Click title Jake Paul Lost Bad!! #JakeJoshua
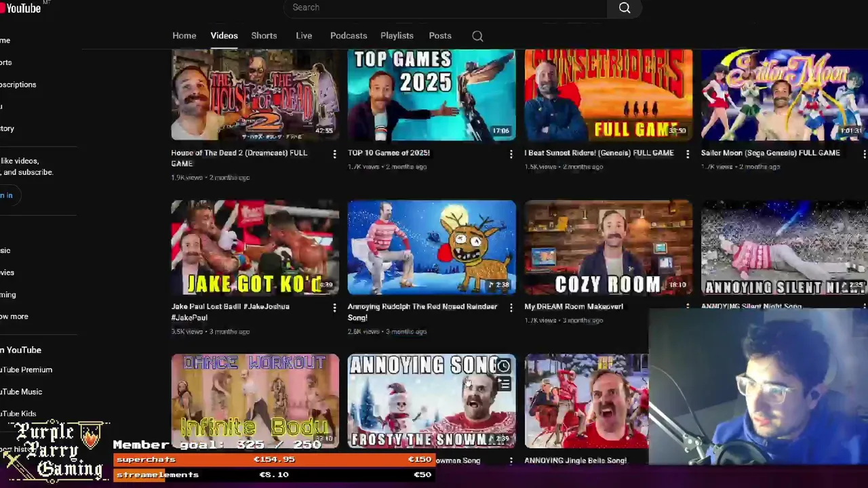868x488 pixels. [x=230, y=312]
